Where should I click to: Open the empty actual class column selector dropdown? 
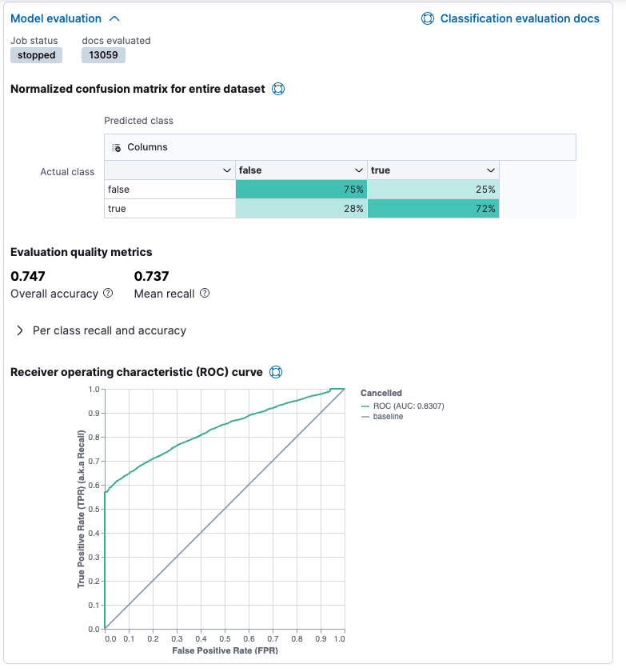(225, 170)
